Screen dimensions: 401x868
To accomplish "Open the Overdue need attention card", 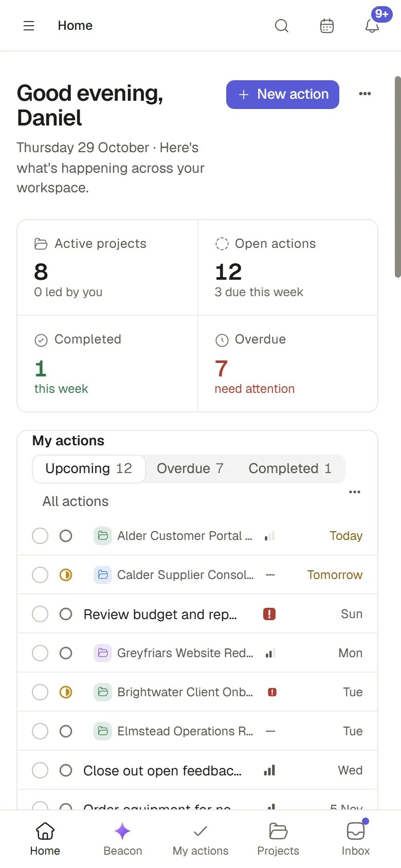I will [288, 364].
